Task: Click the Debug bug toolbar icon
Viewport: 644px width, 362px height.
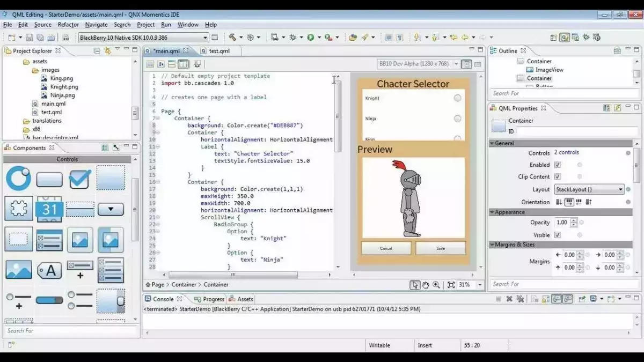Action: 293,37
